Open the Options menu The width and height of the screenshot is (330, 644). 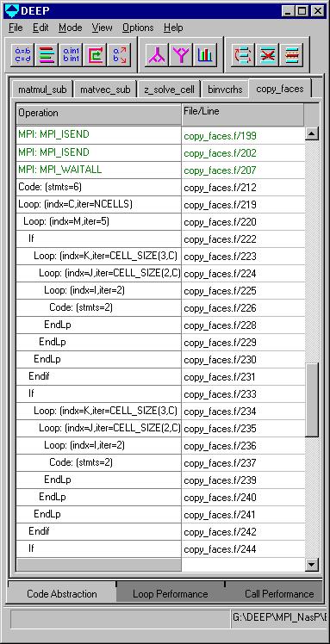tap(138, 28)
